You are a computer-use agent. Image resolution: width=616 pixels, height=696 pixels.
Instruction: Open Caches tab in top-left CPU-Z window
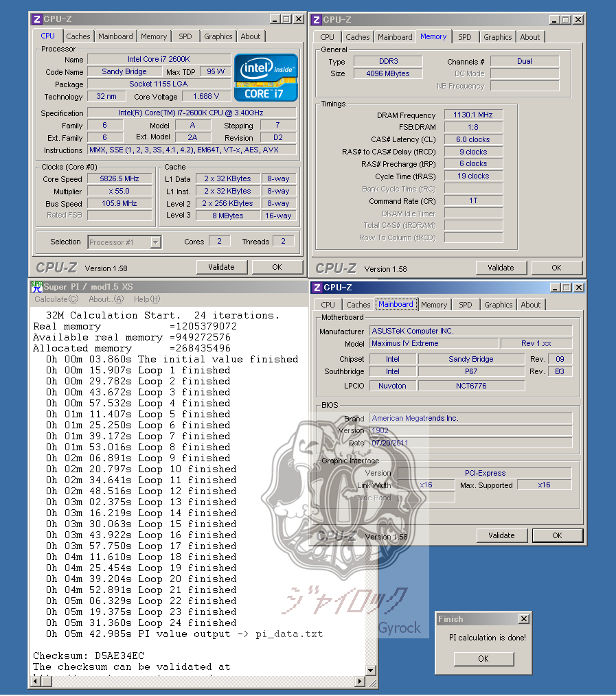point(78,36)
